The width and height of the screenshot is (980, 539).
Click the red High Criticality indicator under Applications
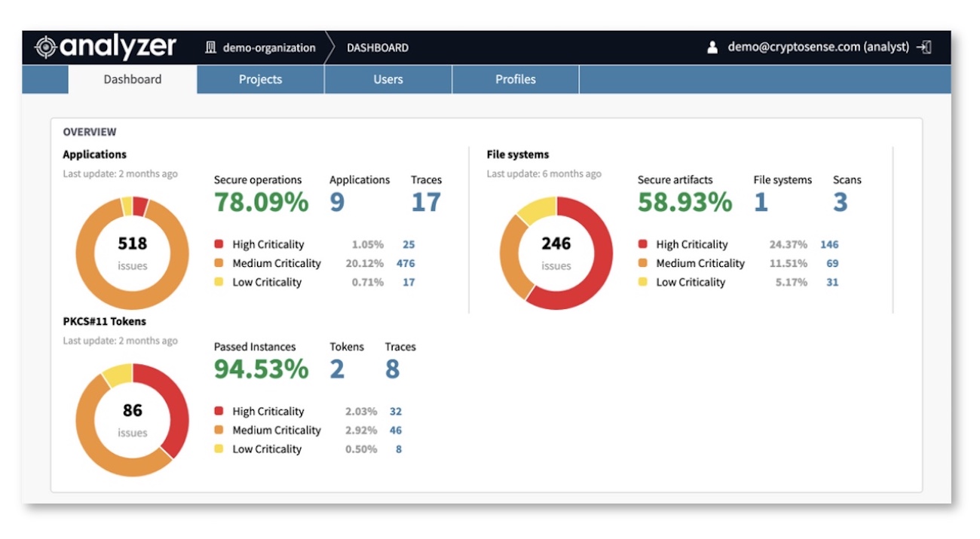point(219,244)
